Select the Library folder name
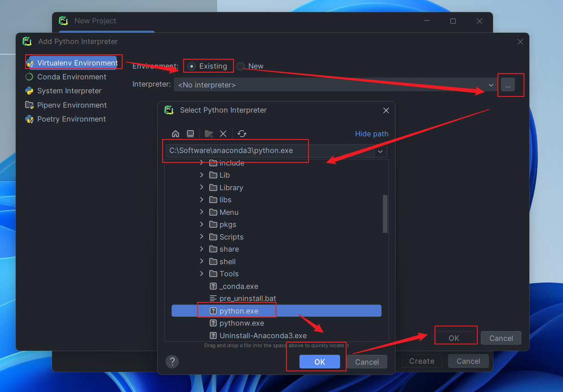This screenshot has height=392, width=563. [x=231, y=187]
